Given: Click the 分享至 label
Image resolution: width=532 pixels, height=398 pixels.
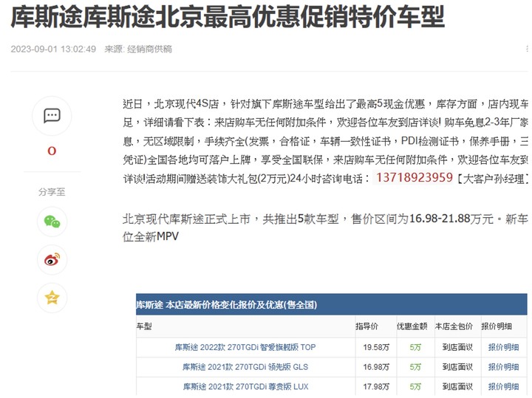Looking at the screenshot, I should click(x=52, y=192).
